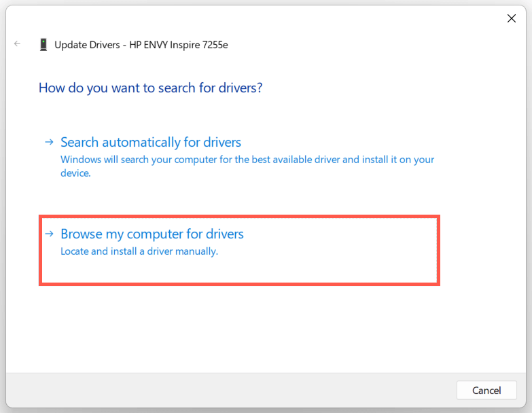Click the arrow beside Browse my computer
Viewport: 532px width, 413px height.
(x=49, y=234)
